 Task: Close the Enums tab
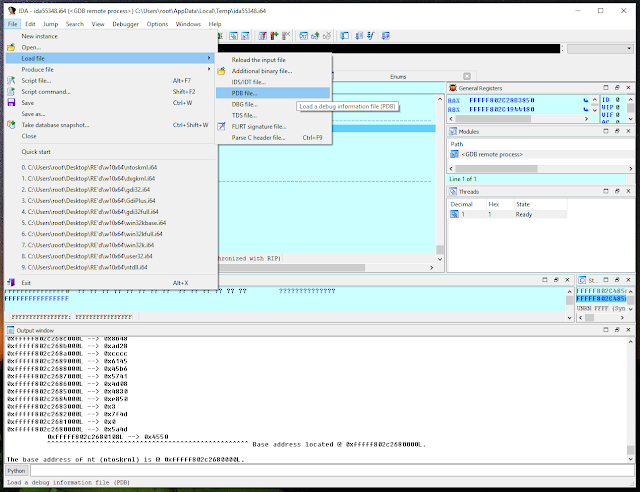tap(467, 76)
